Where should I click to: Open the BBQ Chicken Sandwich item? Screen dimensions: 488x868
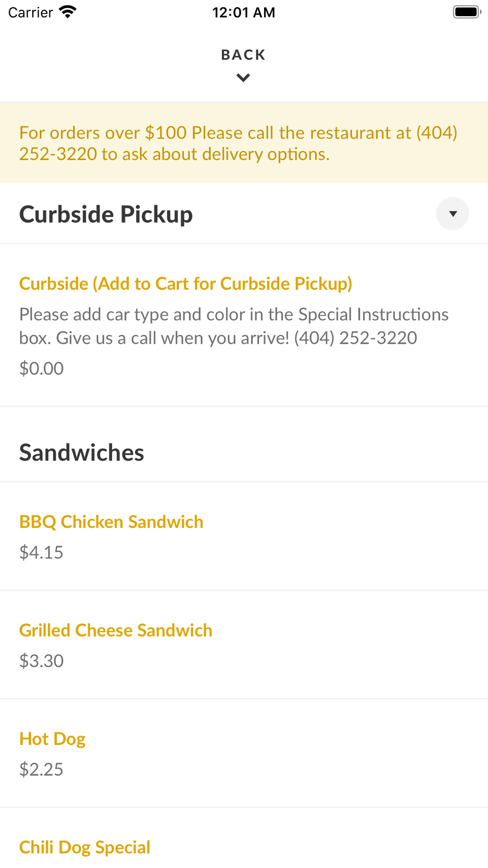pos(111,522)
